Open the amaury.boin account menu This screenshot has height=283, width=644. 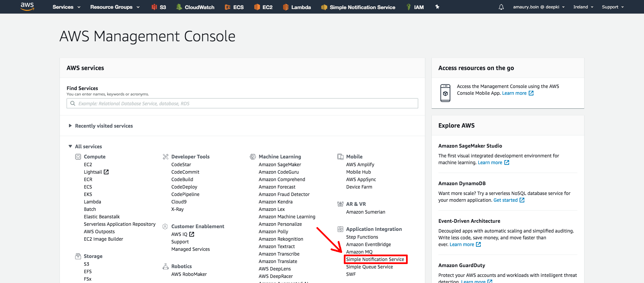(x=539, y=7)
